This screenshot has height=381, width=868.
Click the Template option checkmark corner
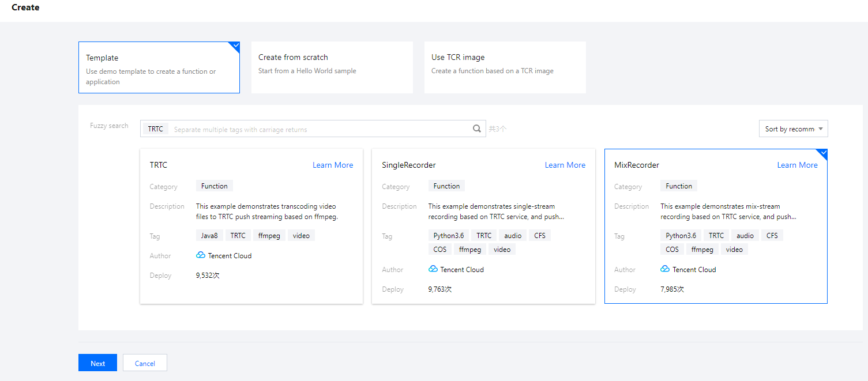click(x=235, y=46)
